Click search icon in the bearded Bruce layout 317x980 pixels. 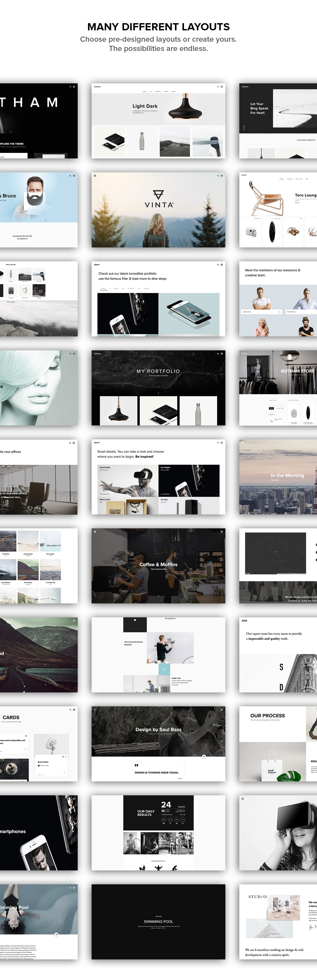tap(70, 176)
